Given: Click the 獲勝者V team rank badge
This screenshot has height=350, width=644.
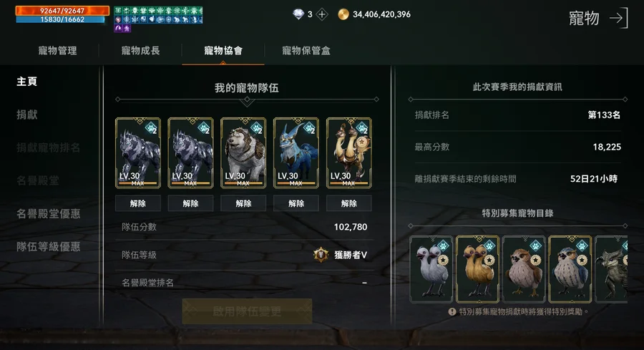Looking at the screenshot, I should [x=321, y=255].
